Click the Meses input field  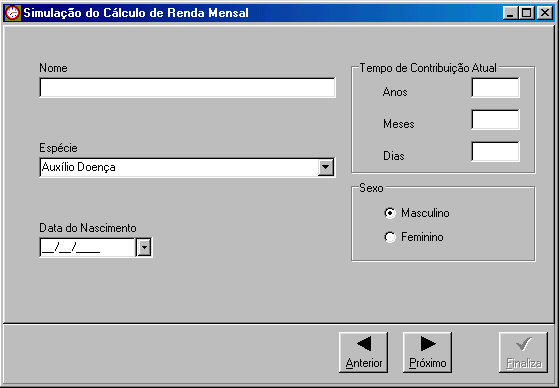pyautogui.click(x=496, y=120)
